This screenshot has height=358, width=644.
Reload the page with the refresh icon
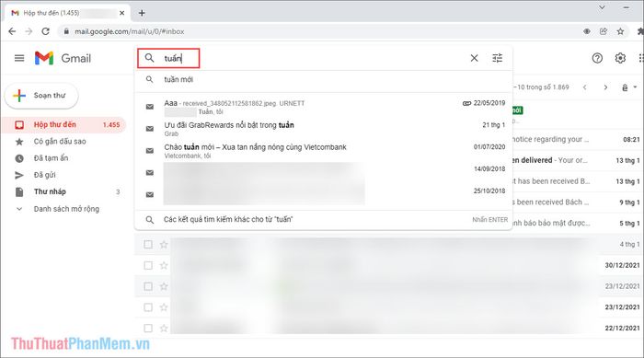click(x=46, y=31)
